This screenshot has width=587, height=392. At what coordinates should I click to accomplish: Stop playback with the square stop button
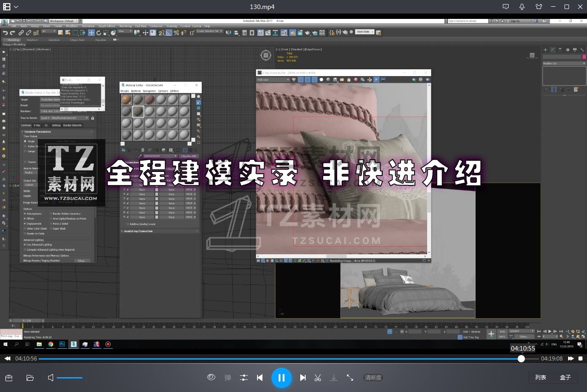click(581, 359)
